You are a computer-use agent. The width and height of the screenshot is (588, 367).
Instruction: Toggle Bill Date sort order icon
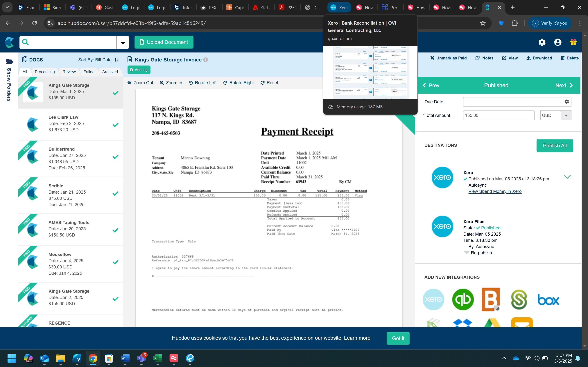click(117, 60)
